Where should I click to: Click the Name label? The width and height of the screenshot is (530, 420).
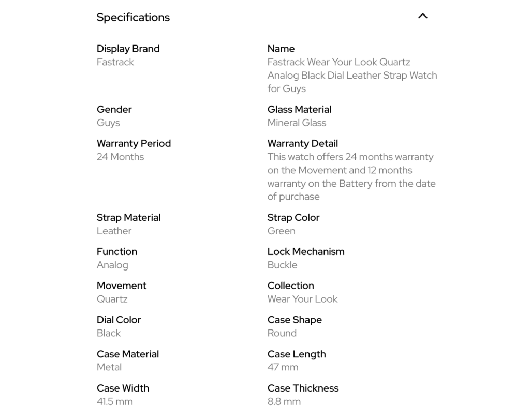[x=281, y=49]
